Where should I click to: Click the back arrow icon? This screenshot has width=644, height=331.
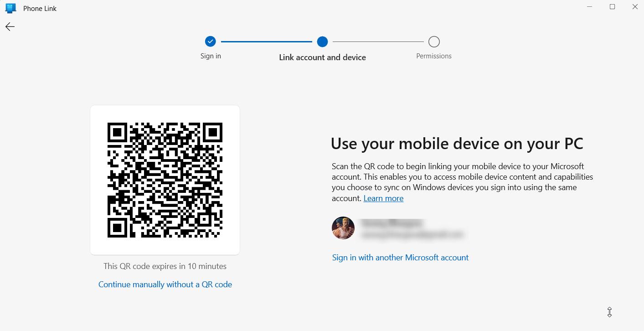click(10, 27)
